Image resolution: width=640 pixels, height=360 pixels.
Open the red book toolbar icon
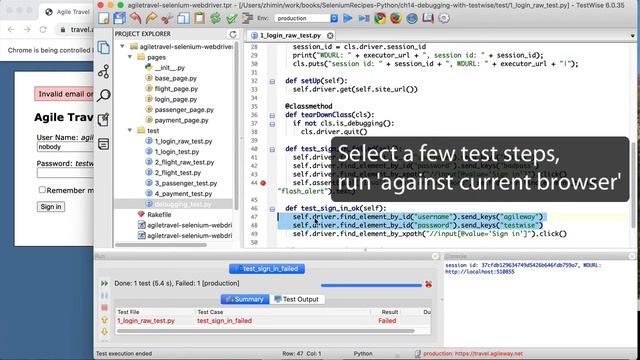pyautogui.click(x=428, y=18)
